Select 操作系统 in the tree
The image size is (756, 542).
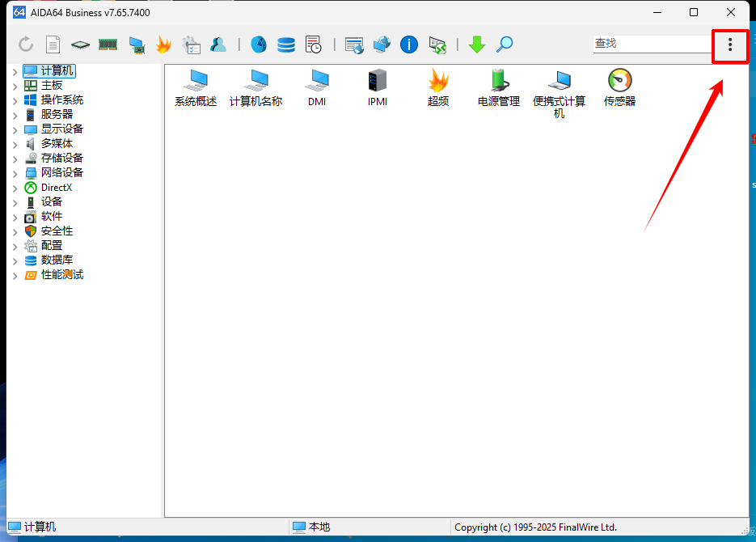(x=54, y=100)
